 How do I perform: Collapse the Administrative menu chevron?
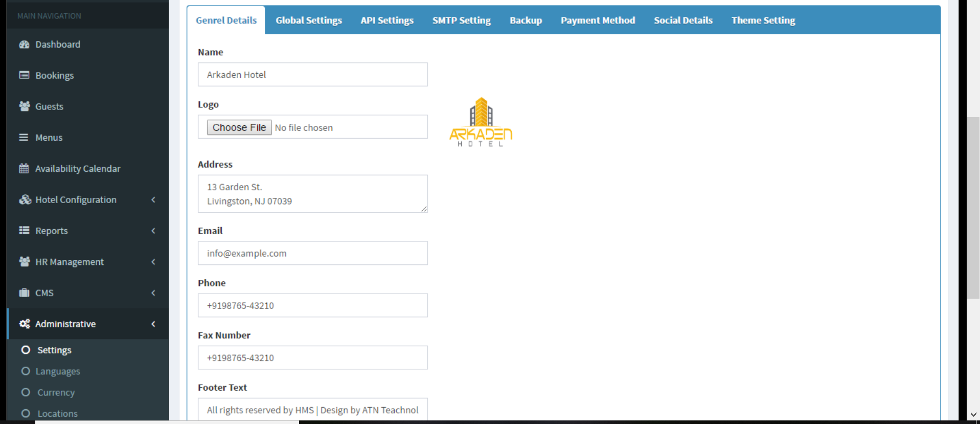[153, 324]
